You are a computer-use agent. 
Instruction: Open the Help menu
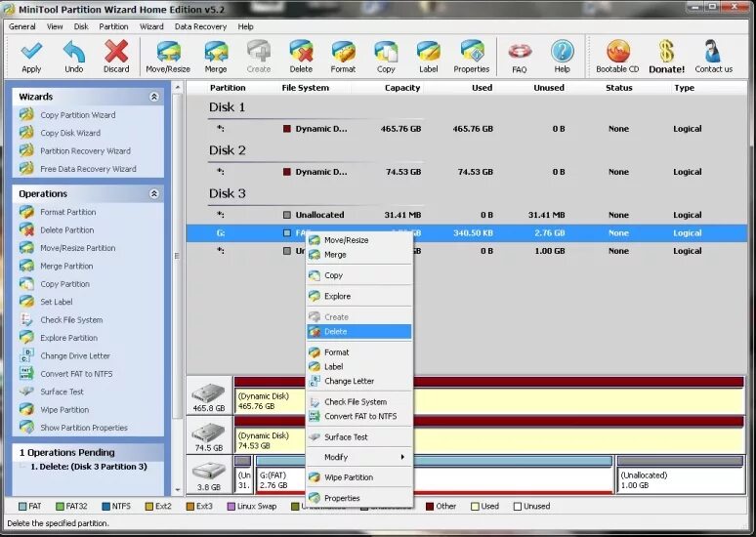[245, 26]
